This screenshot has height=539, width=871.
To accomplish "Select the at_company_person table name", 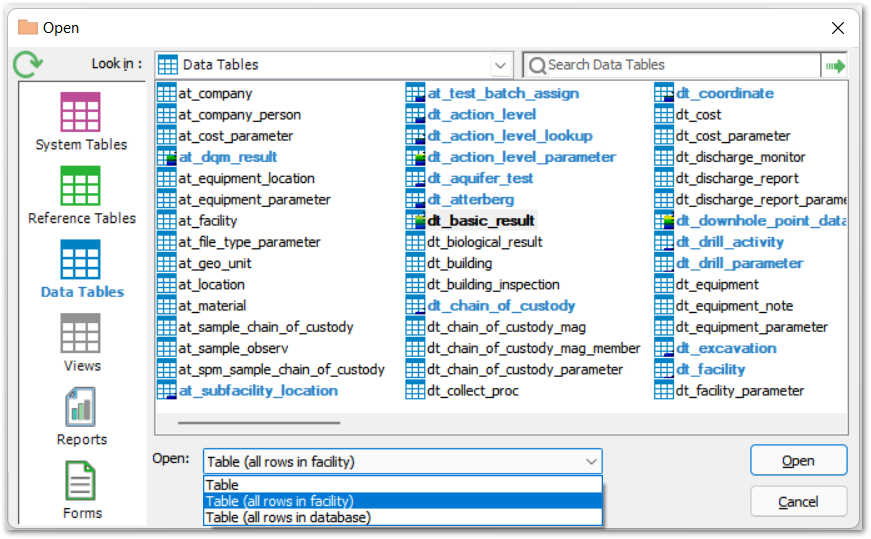I will click(239, 114).
